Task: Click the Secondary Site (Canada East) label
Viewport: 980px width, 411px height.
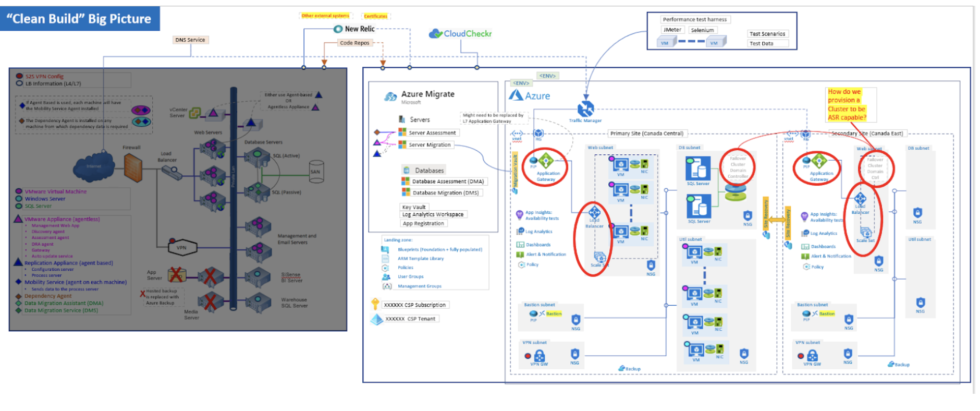Action: coord(867,134)
